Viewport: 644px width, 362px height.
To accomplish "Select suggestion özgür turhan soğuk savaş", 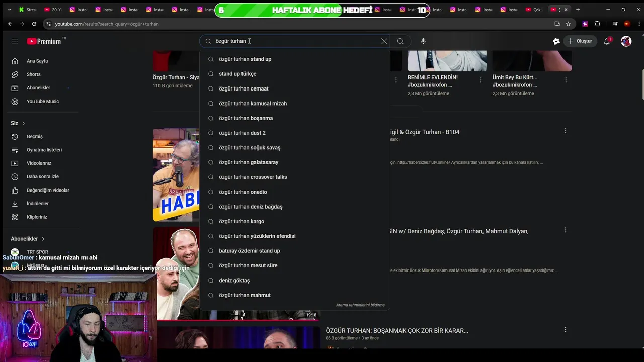I will pyautogui.click(x=294, y=148).
